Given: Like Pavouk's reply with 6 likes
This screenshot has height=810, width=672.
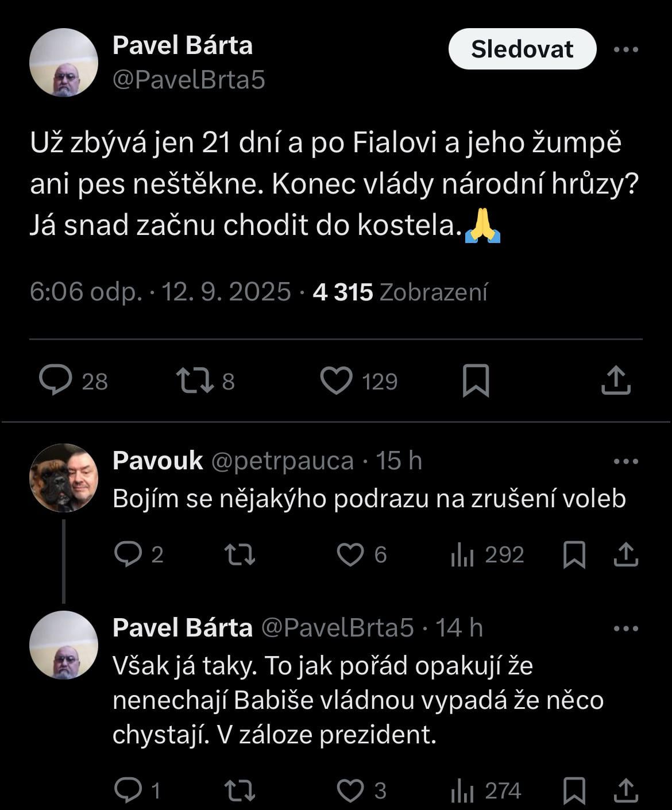Looking at the screenshot, I should 350,554.
